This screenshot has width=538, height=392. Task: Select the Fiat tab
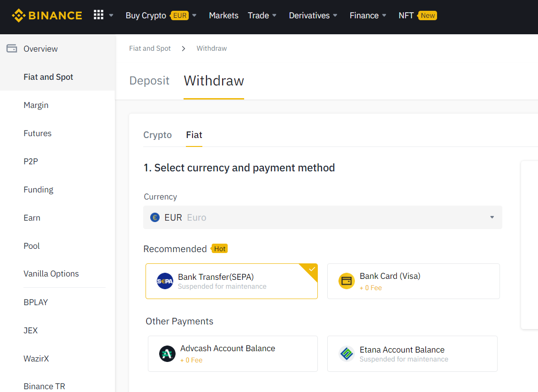coord(194,135)
